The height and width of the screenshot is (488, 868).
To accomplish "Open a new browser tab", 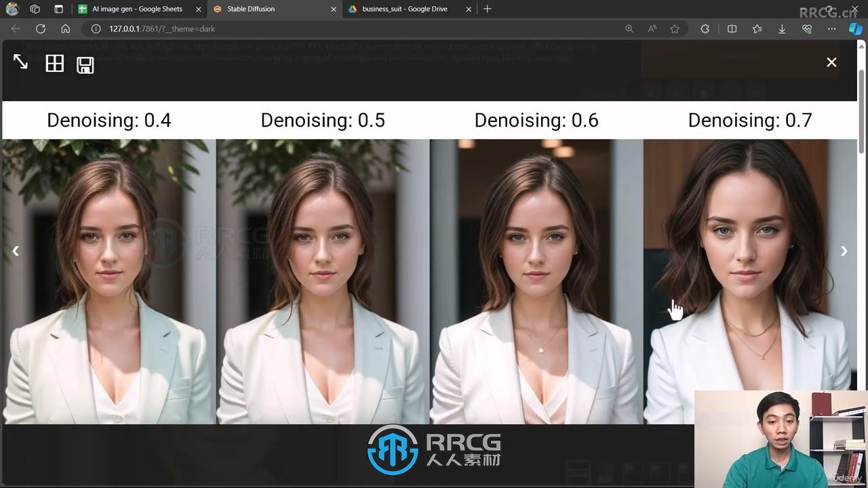I will coord(487,9).
